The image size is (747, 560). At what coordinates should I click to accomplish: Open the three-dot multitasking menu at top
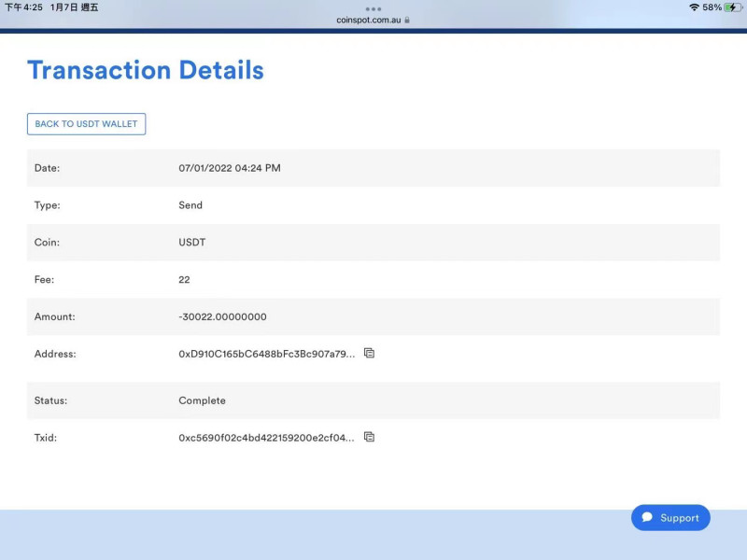click(373, 8)
